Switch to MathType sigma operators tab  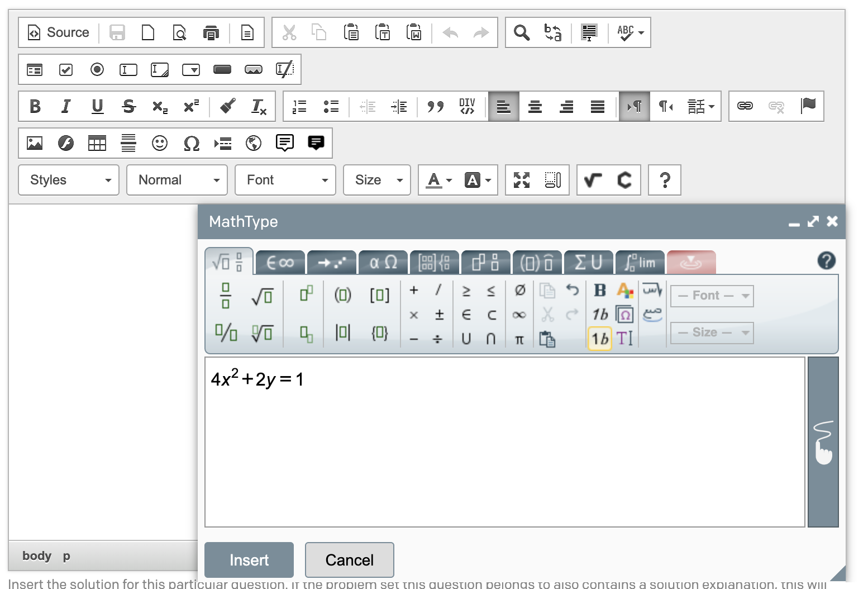(x=589, y=262)
